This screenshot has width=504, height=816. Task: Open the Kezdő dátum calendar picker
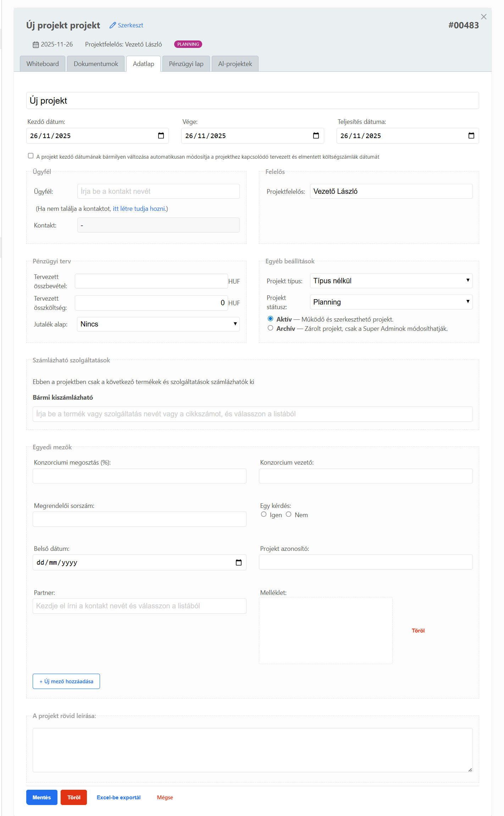pyautogui.click(x=161, y=136)
